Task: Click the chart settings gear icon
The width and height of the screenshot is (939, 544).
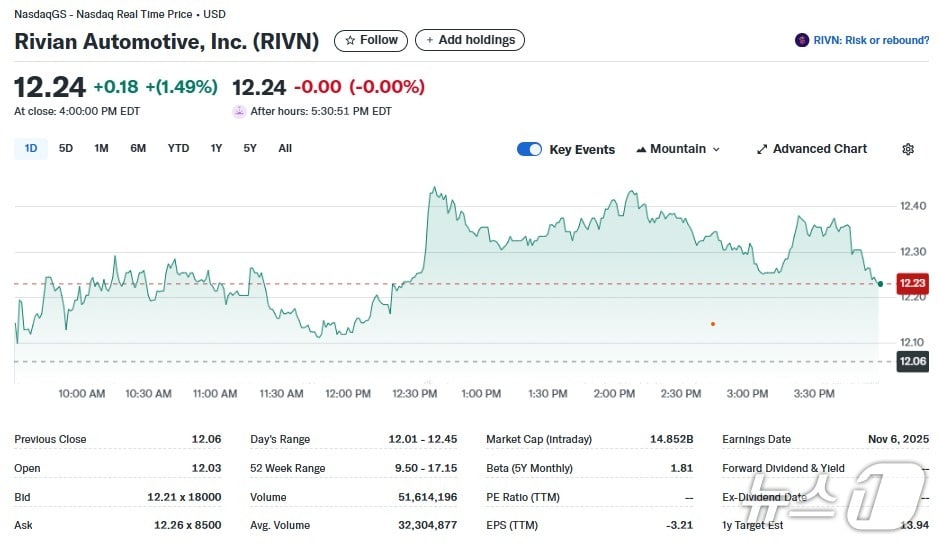Action: coord(908,149)
